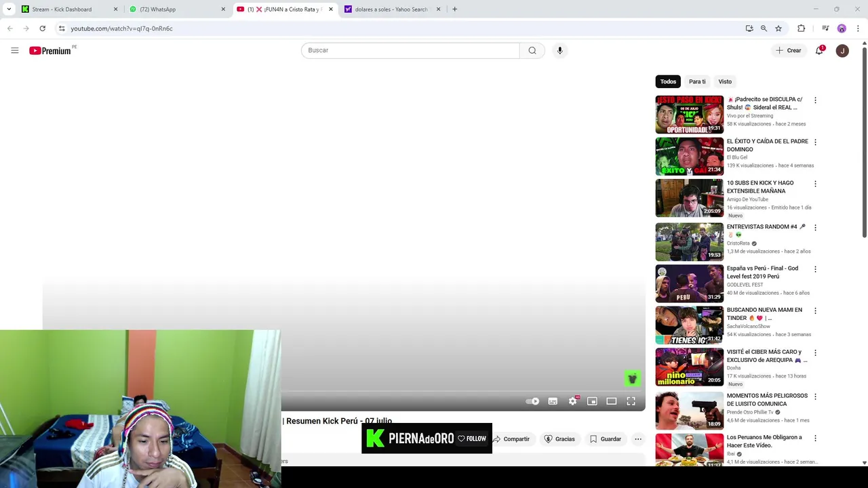
Task: Click the video progress bar
Action: coord(463,391)
